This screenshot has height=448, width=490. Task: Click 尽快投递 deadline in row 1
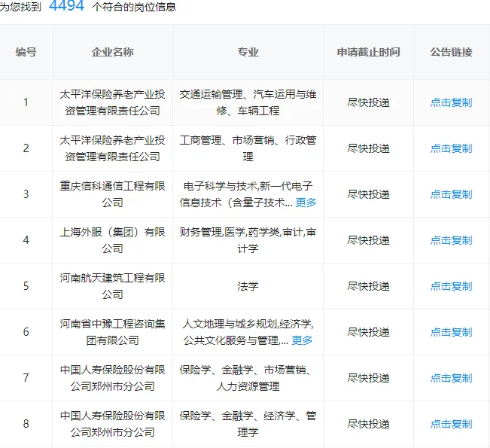point(368,102)
